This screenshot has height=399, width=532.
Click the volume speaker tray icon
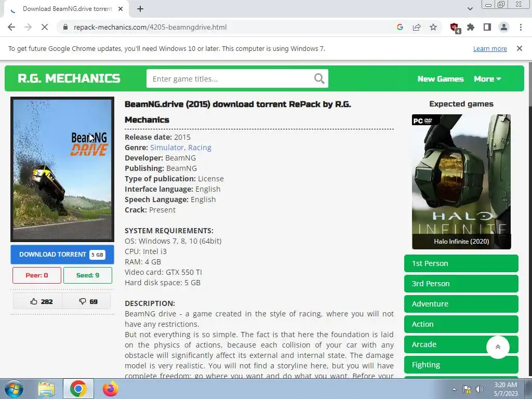pyautogui.click(x=480, y=389)
